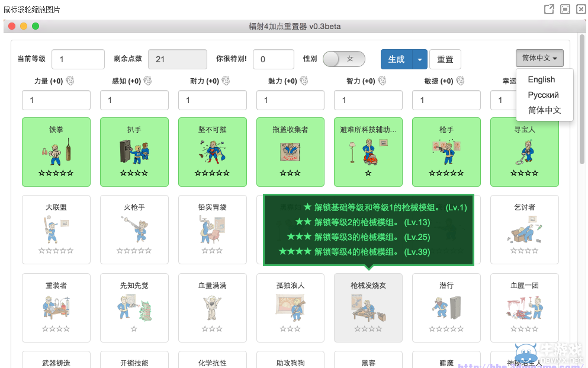This screenshot has height=368, width=588.
Task: Click the bobblehead icon next to 魅力
Action: pyautogui.click(x=304, y=81)
